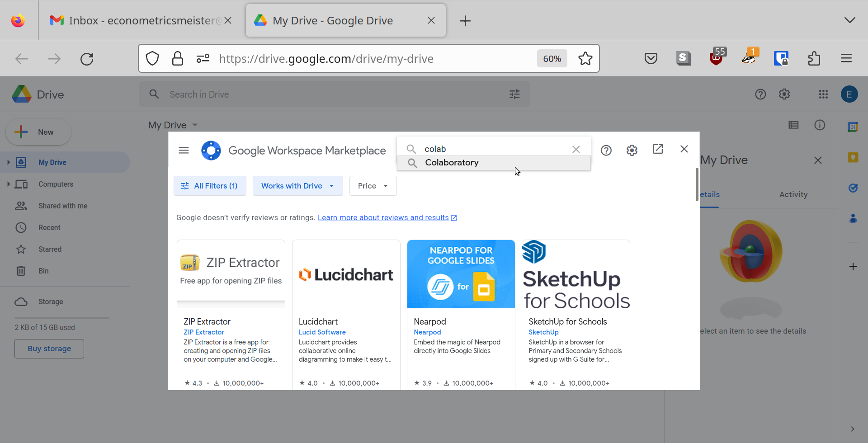Reload the current page
The height and width of the screenshot is (443, 868).
pyautogui.click(x=87, y=59)
